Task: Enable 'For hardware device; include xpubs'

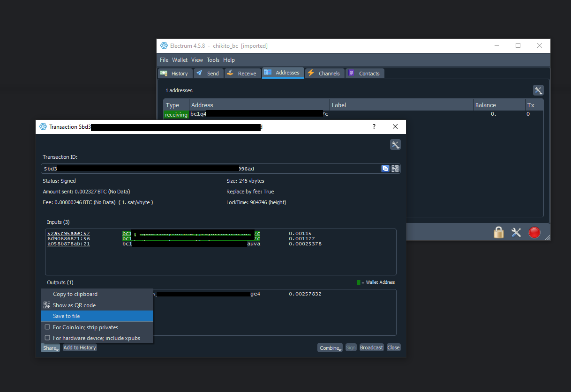Action: coord(47,338)
